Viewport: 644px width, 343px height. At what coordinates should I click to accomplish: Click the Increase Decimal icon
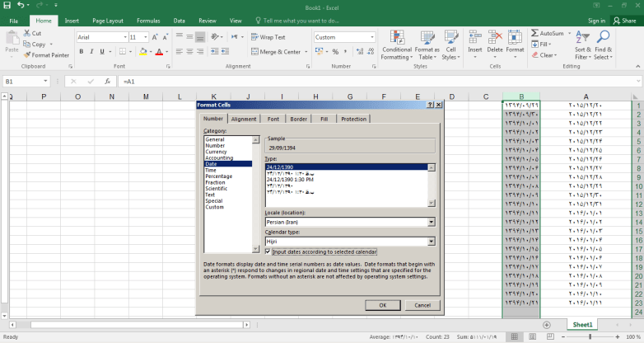[x=360, y=51]
